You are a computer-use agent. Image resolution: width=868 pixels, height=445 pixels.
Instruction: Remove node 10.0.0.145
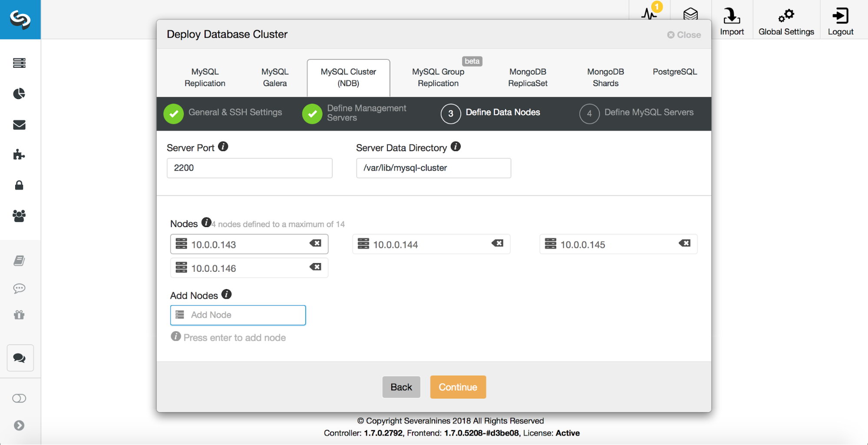684,243
